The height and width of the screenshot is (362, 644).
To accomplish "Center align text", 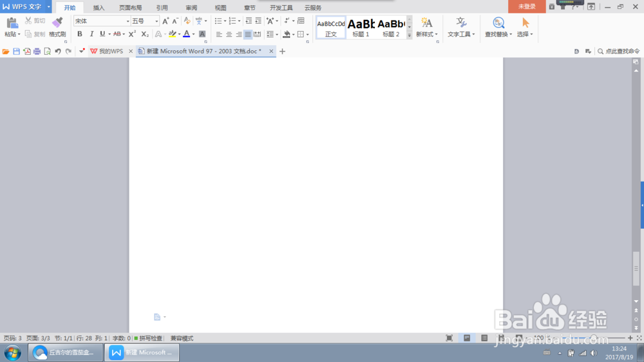I will coord(229,35).
